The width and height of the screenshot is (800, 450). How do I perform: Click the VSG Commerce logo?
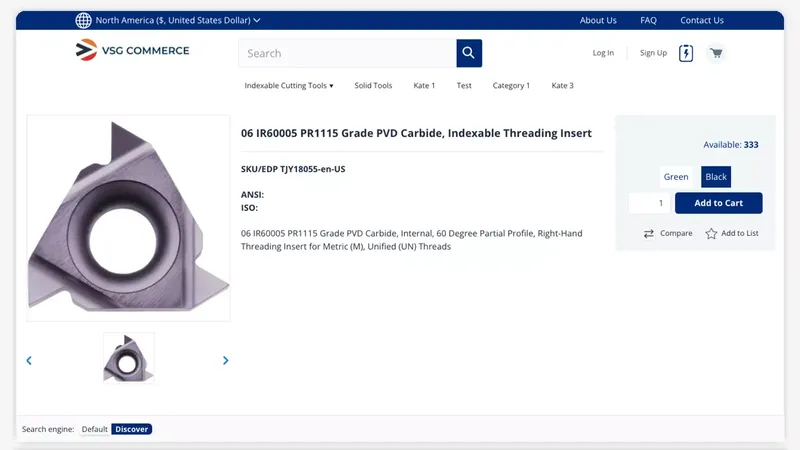pyautogui.click(x=133, y=51)
